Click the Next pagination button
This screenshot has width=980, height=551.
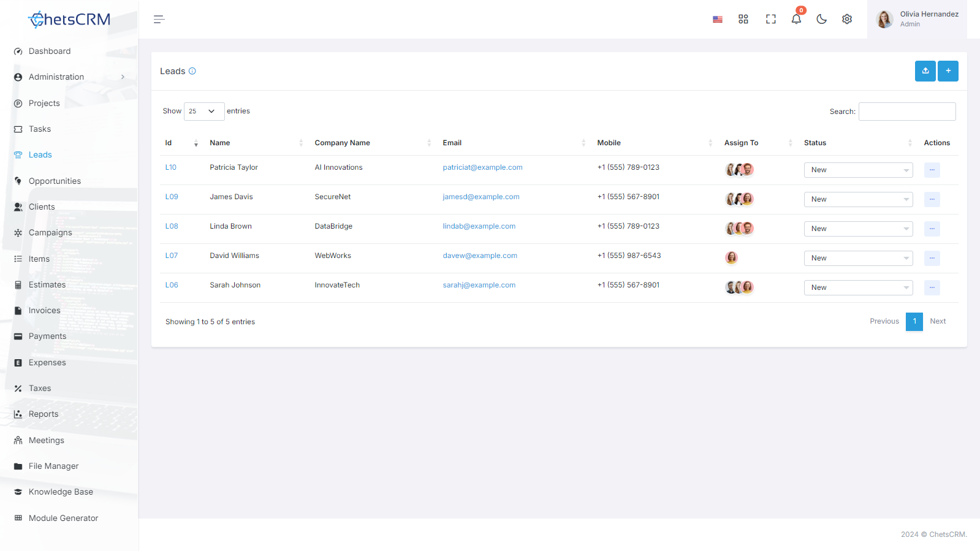point(938,321)
